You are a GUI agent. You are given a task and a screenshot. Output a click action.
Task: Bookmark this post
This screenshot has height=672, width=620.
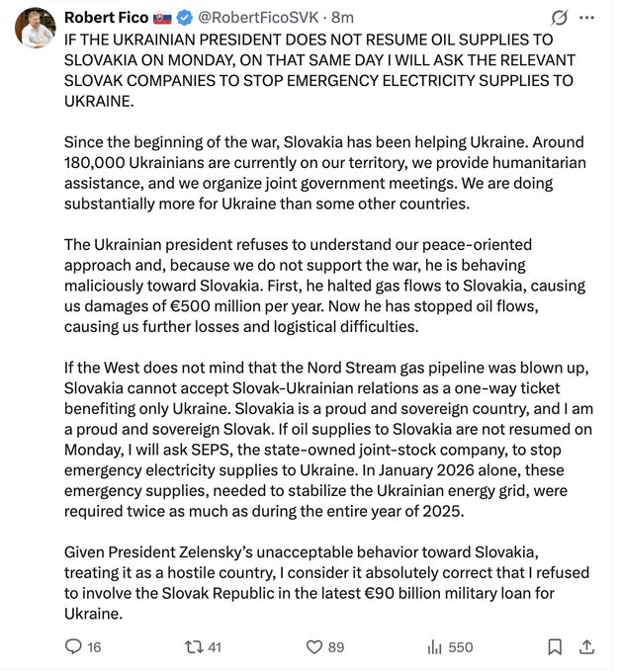point(555,647)
